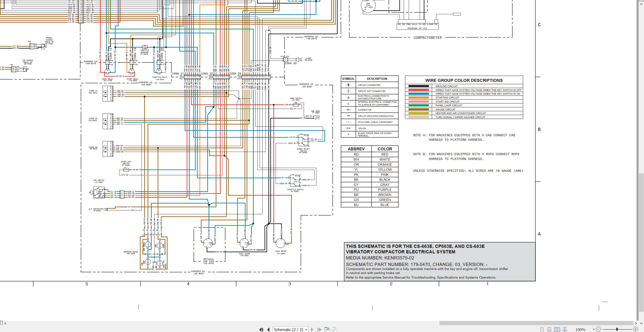
Task: Open the zoom percentage dropdown arrow
Action: 594,329
